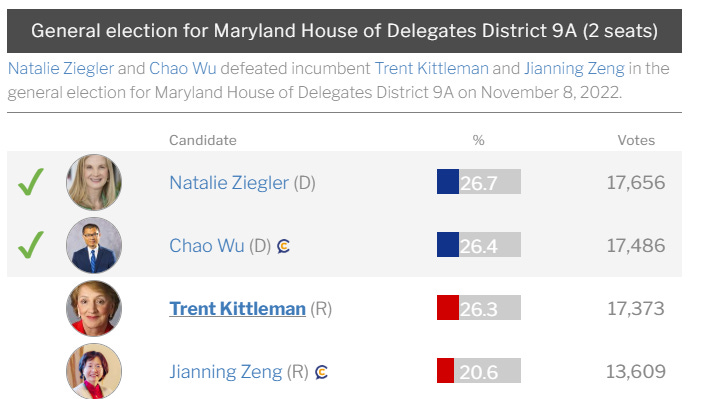Click Trent Kittleman in the summary sentence

[431, 68]
